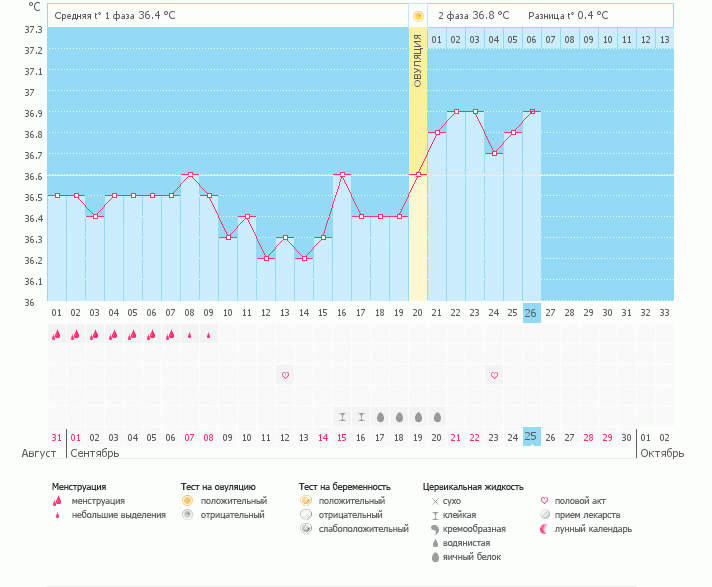Click the small discharge icon under cycle day 09

(209, 335)
